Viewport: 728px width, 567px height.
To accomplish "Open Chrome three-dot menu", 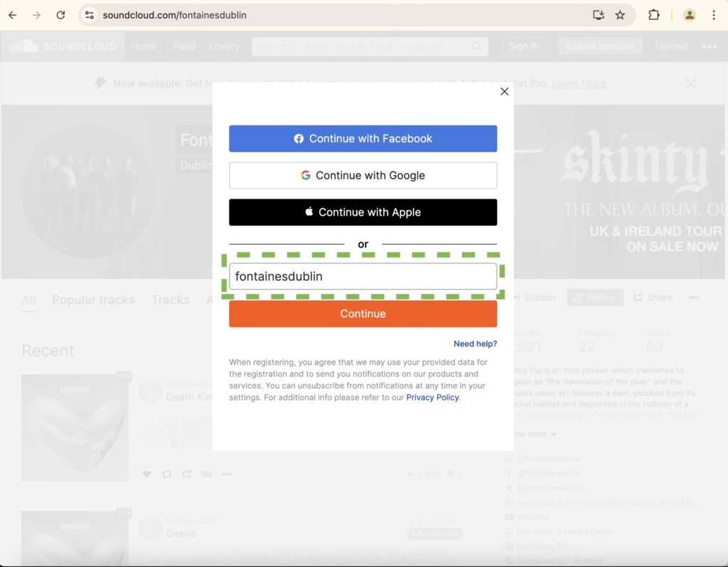I will [713, 15].
